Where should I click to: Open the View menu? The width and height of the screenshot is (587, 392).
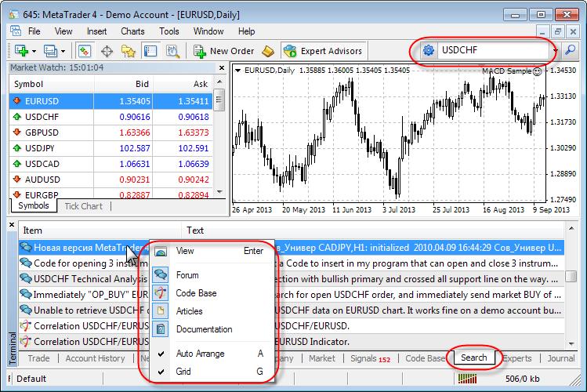click(x=63, y=31)
